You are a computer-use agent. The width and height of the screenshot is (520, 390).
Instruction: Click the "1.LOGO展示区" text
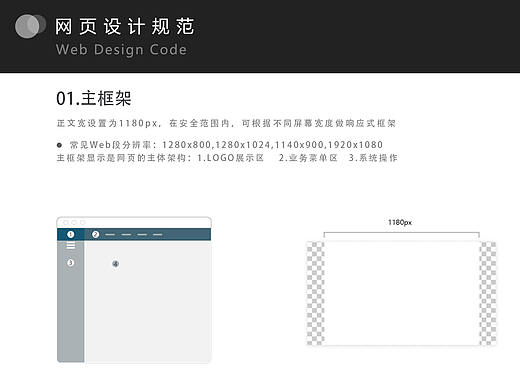point(231,158)
